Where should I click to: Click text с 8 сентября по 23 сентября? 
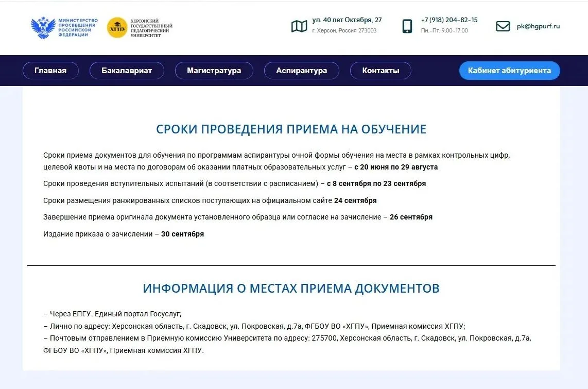[x=376, y=183]
